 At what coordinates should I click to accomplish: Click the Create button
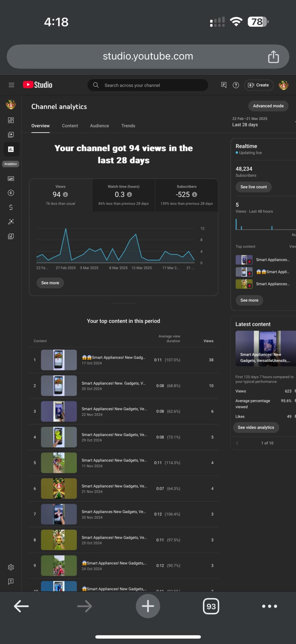pos(259,85)
